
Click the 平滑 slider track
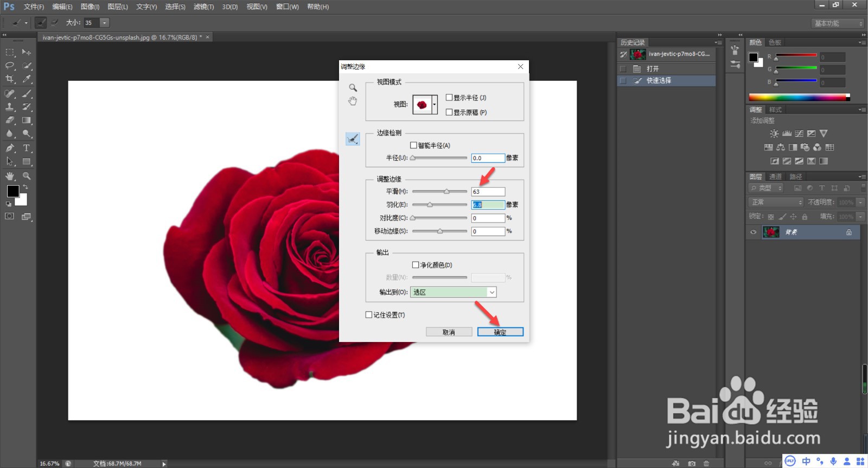(439, 192)
